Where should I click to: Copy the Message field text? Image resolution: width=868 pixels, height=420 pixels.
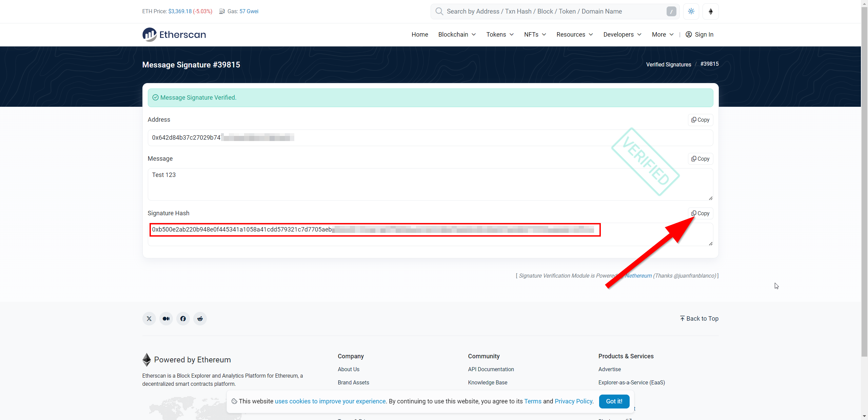(701, 159)
